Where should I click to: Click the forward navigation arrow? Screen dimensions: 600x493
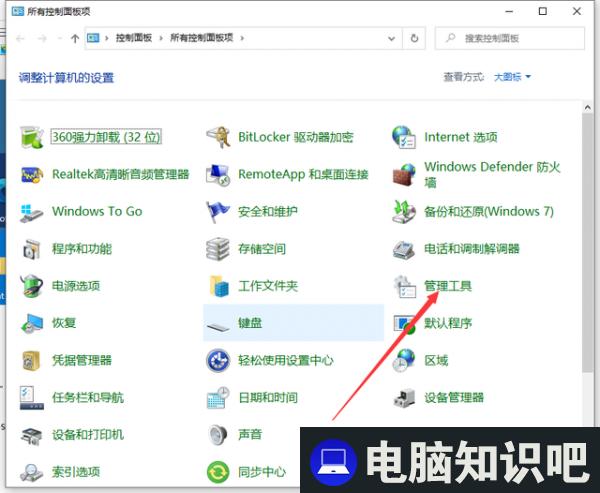coord(42,38)
